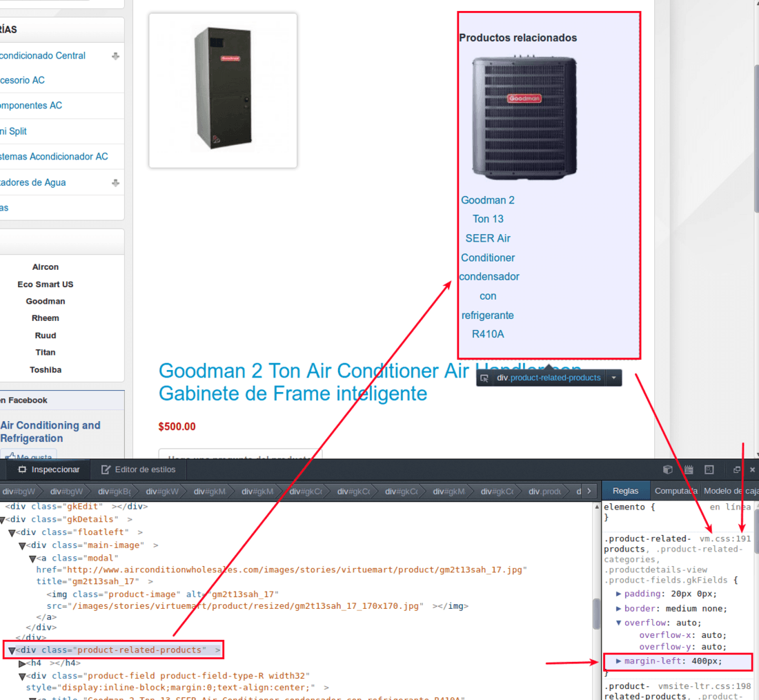Open the Componentes AC category

click(x=31, y=106)
